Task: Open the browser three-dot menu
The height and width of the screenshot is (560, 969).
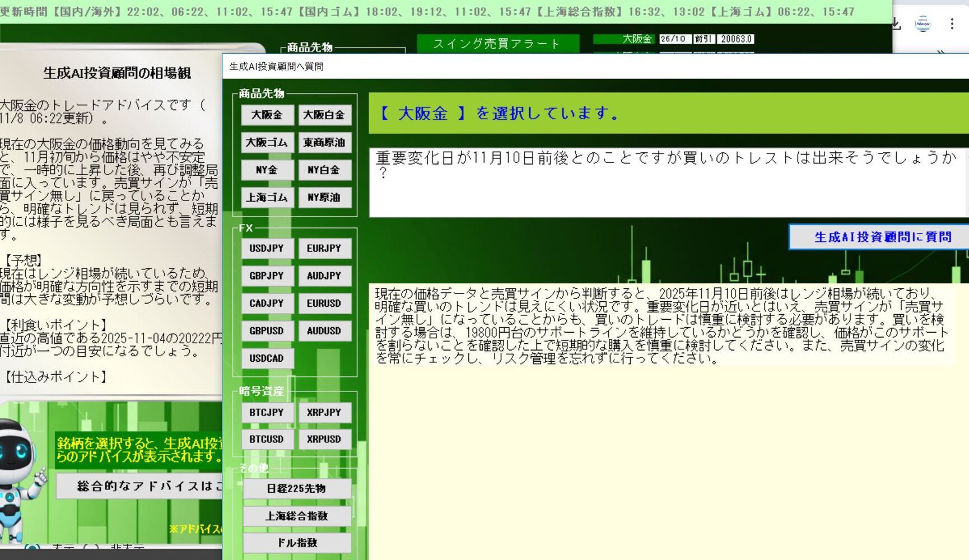Action: (952, 24)
